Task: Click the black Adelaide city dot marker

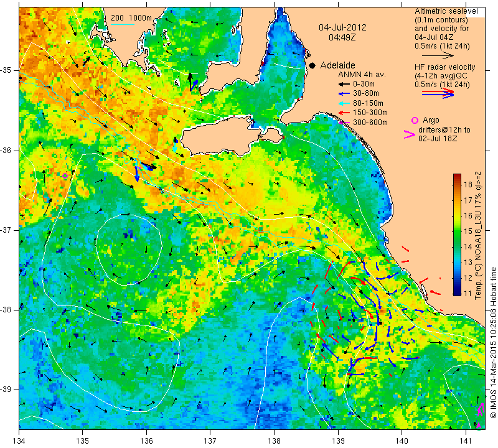Action: (x=312, y=66)
